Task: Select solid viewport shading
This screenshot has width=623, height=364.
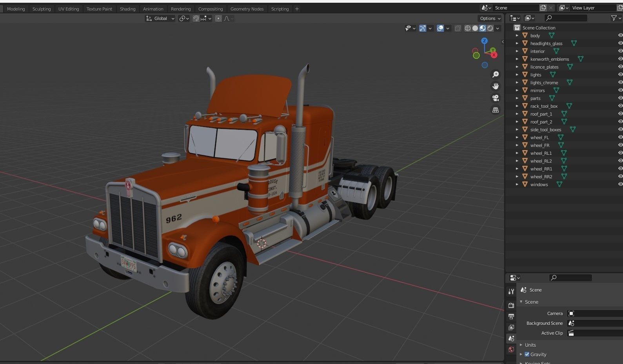Action: click(475, 28)
